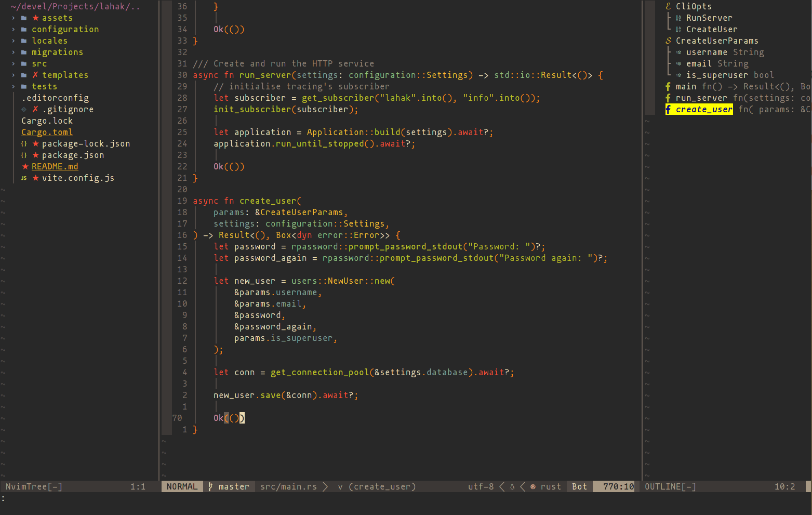Click the utf-8 encoding indicator
The width and height of the screenshot is (812, 515).
click(x=481, y=487)
